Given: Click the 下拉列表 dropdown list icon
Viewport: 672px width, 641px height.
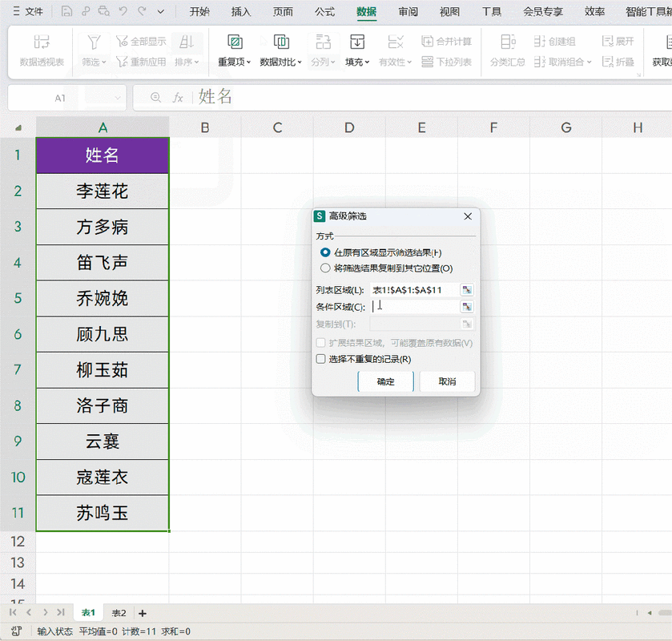Looking at the screenshot, I should click(427, 62).
